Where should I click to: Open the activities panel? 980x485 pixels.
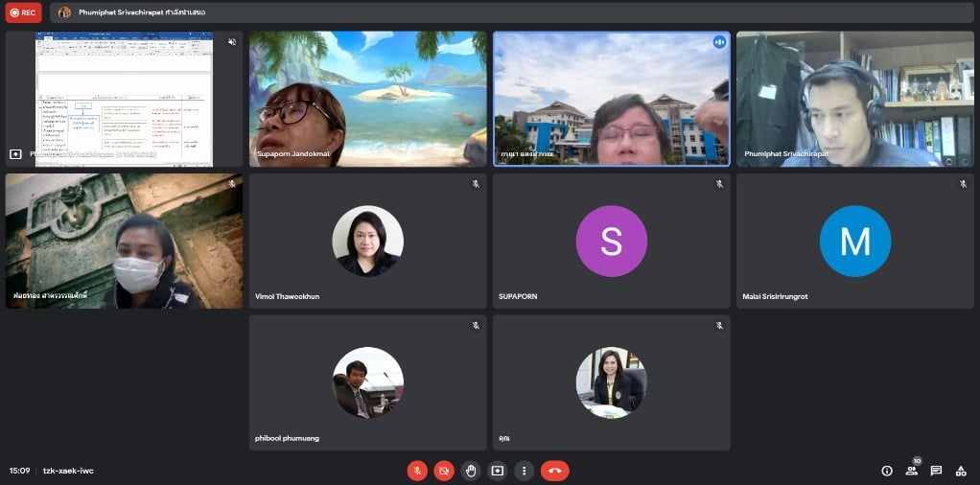(960, 471)
